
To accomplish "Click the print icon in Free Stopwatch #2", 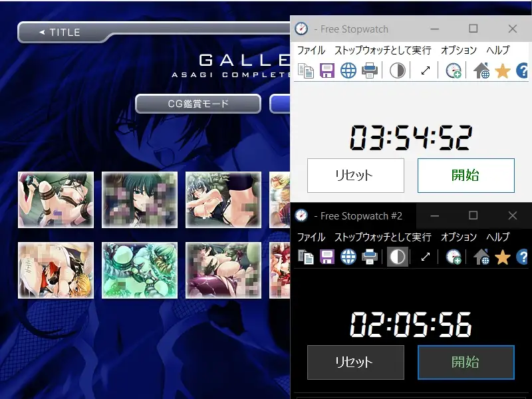I will click(370, 257).
